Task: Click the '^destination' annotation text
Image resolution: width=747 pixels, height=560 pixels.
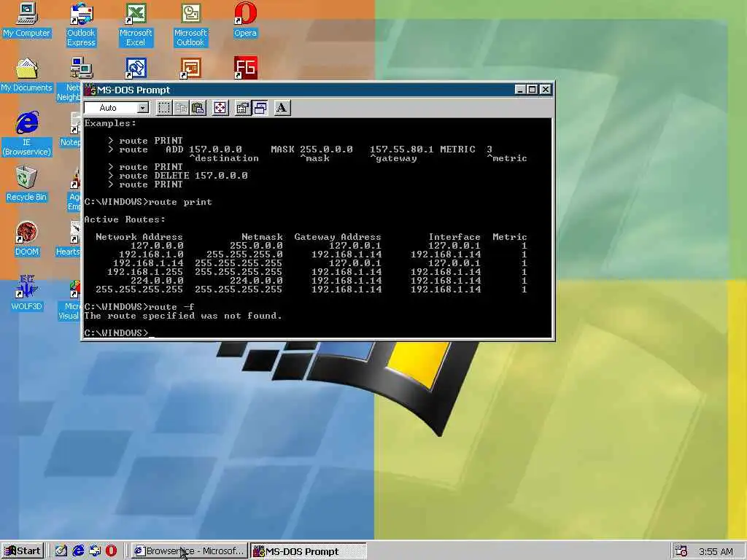Action: (224, 158)
